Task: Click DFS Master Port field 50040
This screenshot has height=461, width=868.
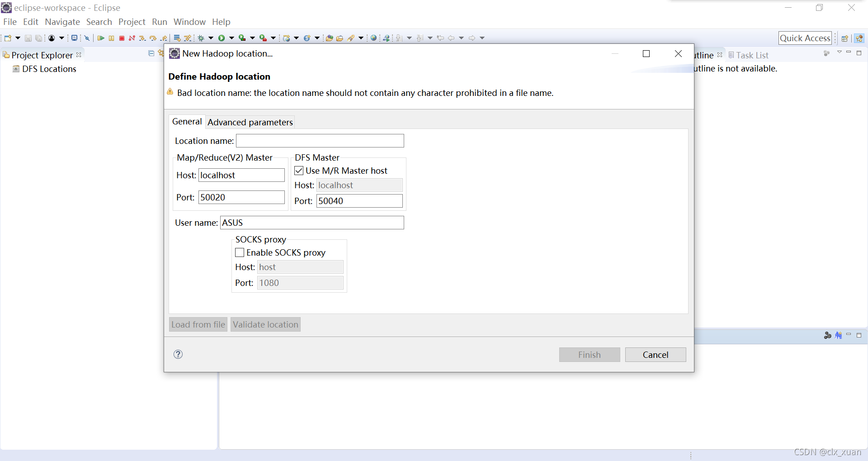Action: pos(359,201)
